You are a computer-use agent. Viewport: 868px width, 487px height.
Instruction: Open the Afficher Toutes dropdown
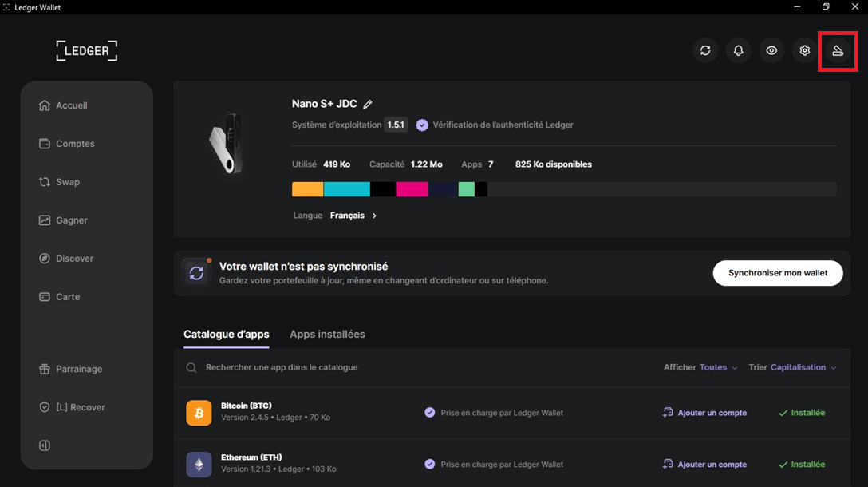[718, 368]
